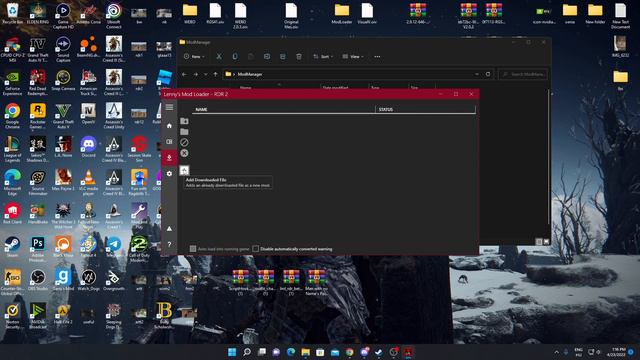
Task: Select the ScriptHook archive on desktop
Action: tap(241, 282)
